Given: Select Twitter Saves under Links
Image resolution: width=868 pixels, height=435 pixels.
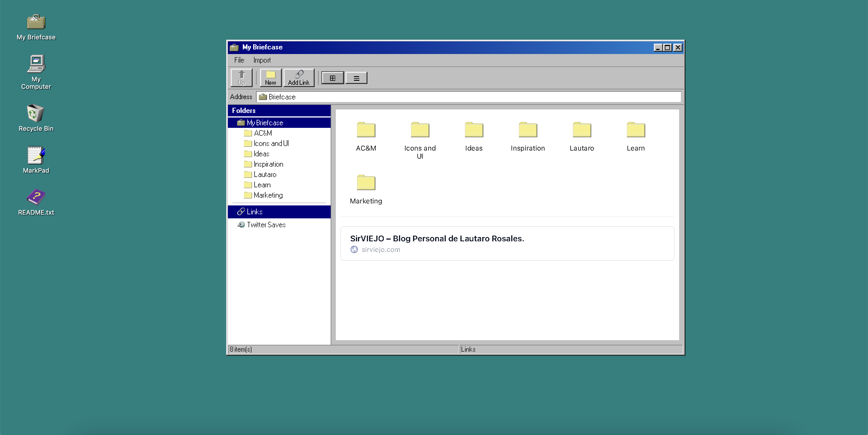Looking at the screenshot, I should click(x=266, y=225).
